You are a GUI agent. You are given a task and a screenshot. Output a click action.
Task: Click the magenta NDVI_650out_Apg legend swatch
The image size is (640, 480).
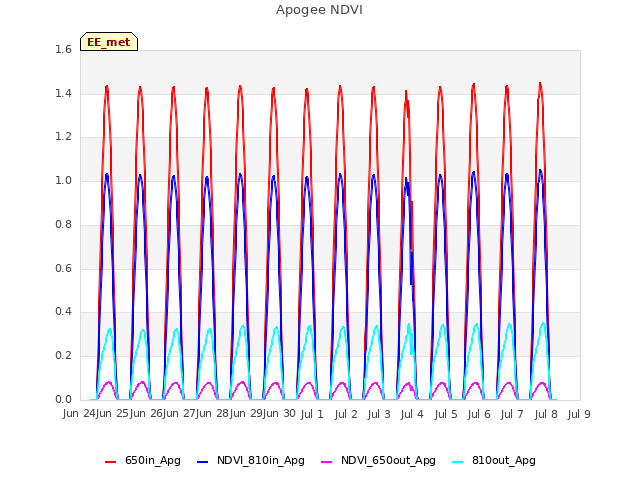click(x=327, y=462)
